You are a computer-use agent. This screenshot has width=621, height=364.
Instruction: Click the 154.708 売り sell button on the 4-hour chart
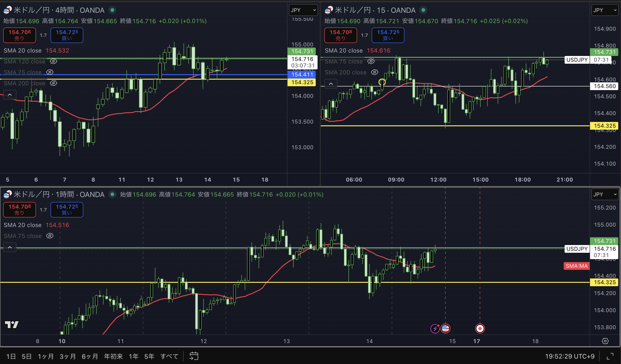[20, 35]
